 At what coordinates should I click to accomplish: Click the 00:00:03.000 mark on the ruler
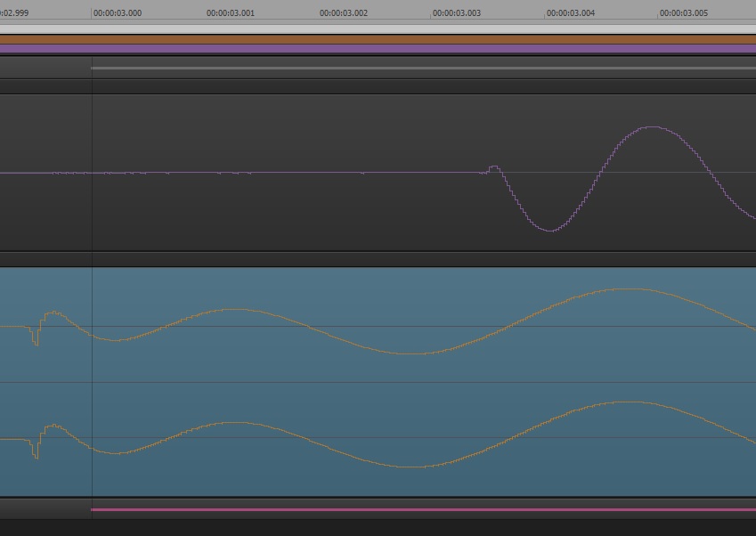click(118, 13)
